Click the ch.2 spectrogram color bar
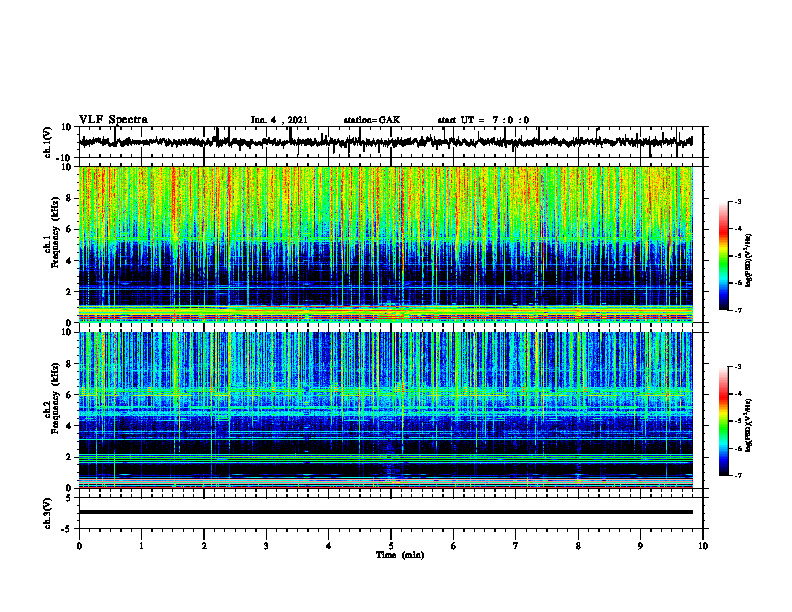Screen dimensions: 792x612 pyautogui.click(x=724, y=421)
